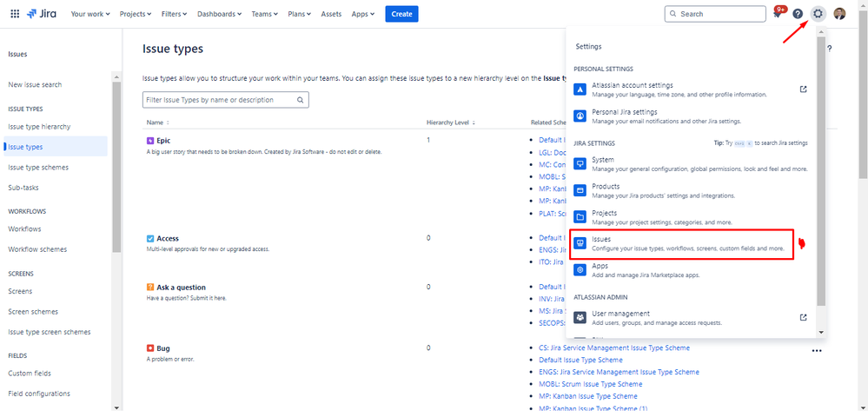Open Workflow schemes in sidebar
Image resolution: width=868 pixels, height=417 pixels.
[37, 249]
